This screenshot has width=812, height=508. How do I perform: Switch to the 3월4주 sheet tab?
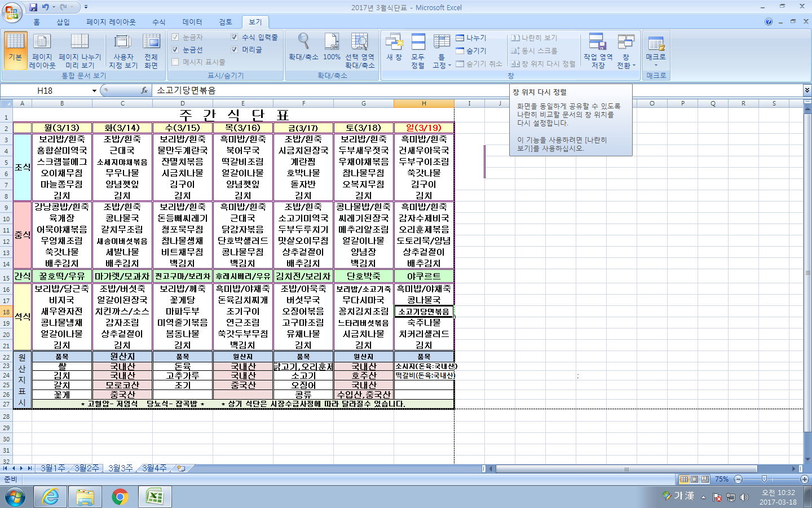[x=154, y=468]
